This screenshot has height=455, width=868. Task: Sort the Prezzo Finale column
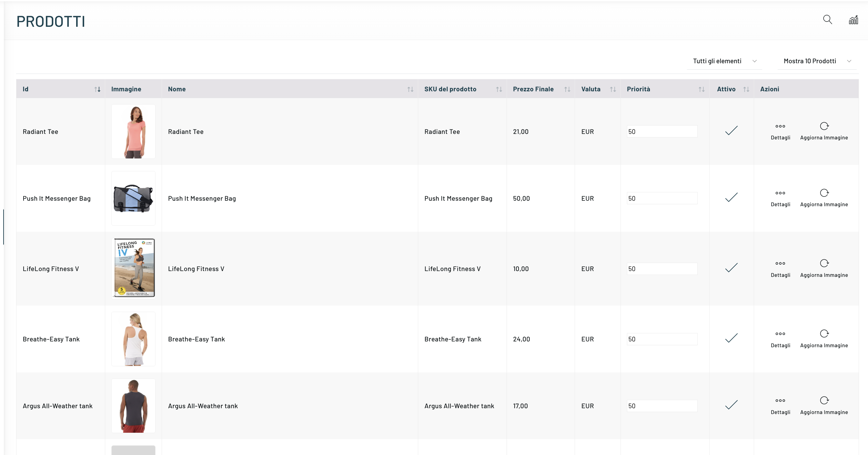point(567,89)
